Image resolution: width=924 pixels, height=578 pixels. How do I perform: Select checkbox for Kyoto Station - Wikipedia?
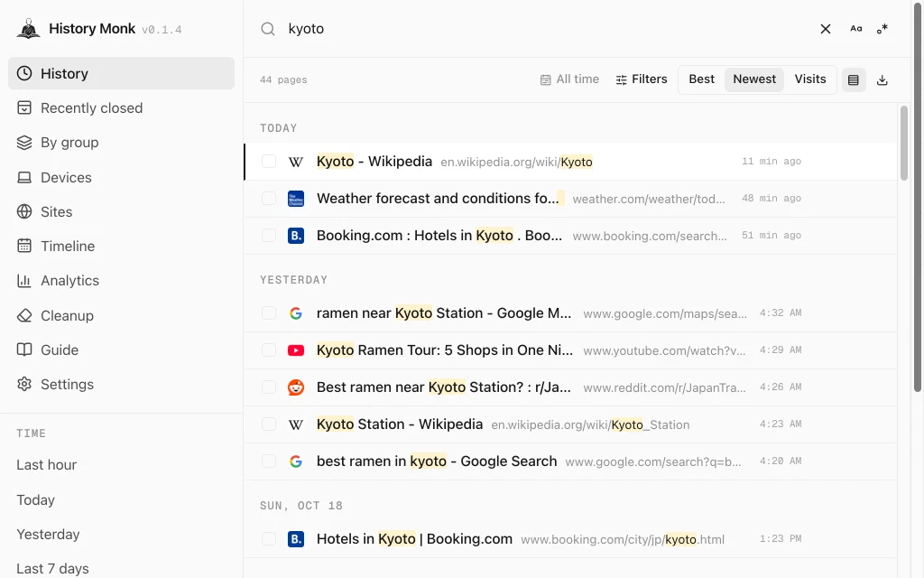(x=269, y=424)
